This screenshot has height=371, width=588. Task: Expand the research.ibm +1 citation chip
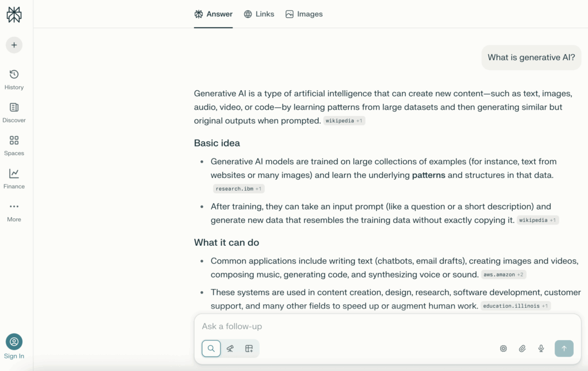point(238,188)
